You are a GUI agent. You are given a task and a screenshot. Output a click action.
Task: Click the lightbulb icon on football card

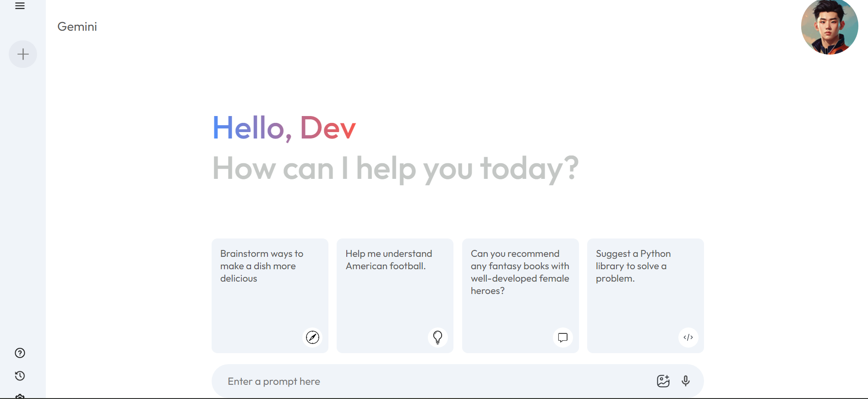coord(437,337)
